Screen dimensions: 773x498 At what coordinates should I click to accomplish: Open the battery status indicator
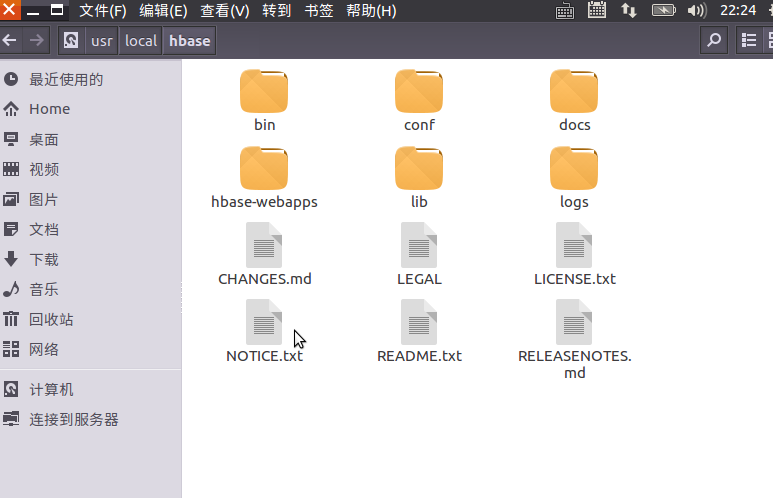(664, 10)
